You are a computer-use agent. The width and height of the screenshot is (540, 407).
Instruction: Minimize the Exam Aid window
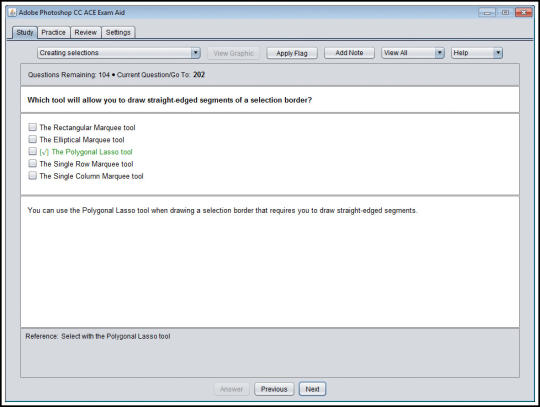click(487, 13)
